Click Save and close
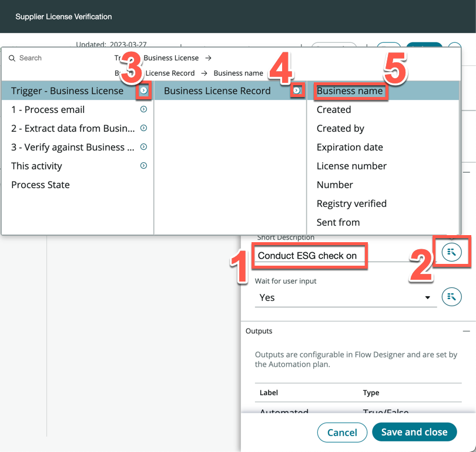Screen dimensions: 476x452 [x=414, y=432]
